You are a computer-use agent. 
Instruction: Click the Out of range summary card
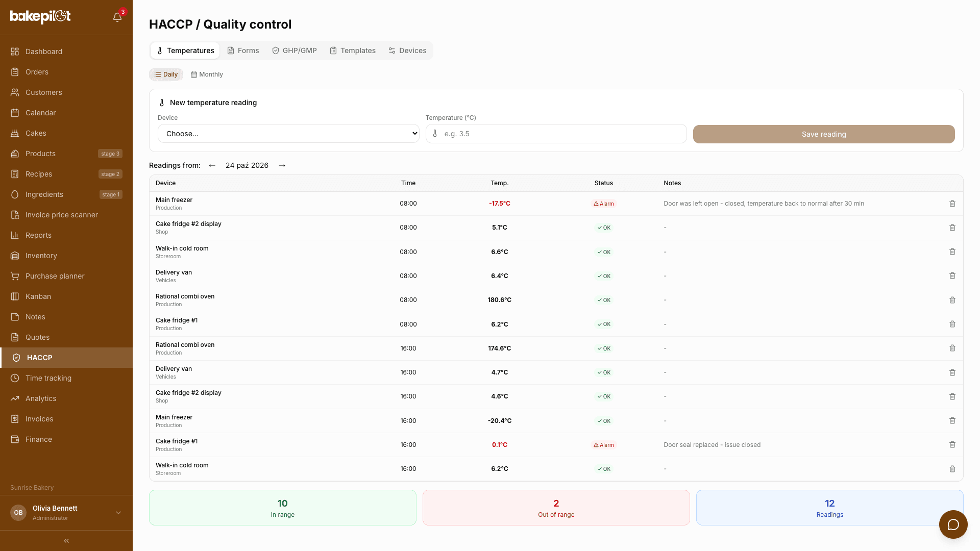(x=556, y=508)
